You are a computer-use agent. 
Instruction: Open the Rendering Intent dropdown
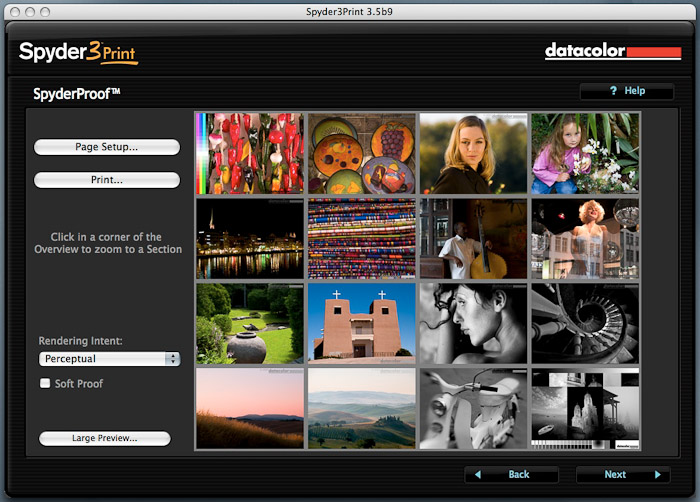(x=109, y=358)
